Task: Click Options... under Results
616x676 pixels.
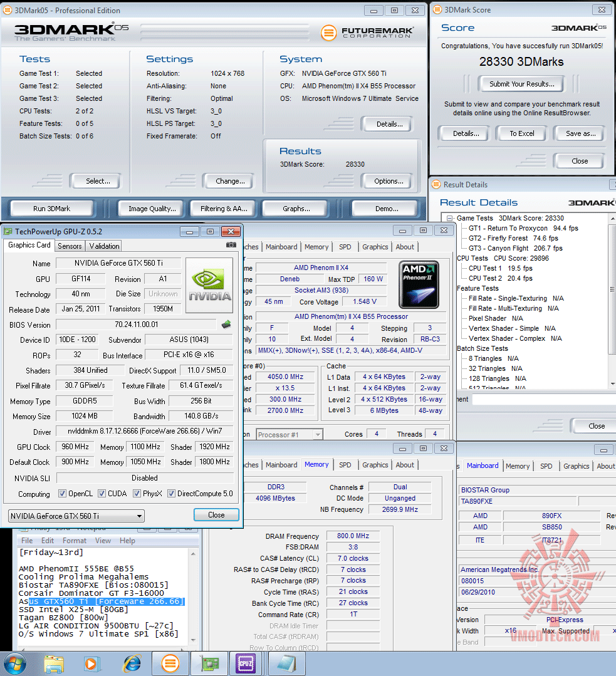Action: (389, 181)
